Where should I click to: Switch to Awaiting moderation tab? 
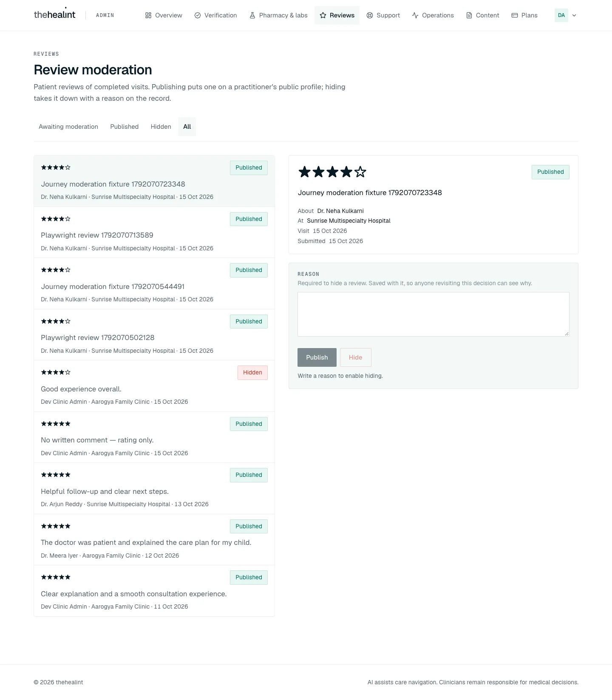pyautogui.click(x=68, y=127)
